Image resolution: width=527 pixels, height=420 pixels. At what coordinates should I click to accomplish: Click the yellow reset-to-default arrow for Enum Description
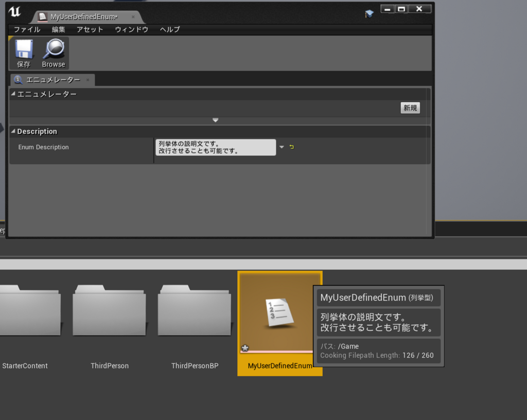291,147
